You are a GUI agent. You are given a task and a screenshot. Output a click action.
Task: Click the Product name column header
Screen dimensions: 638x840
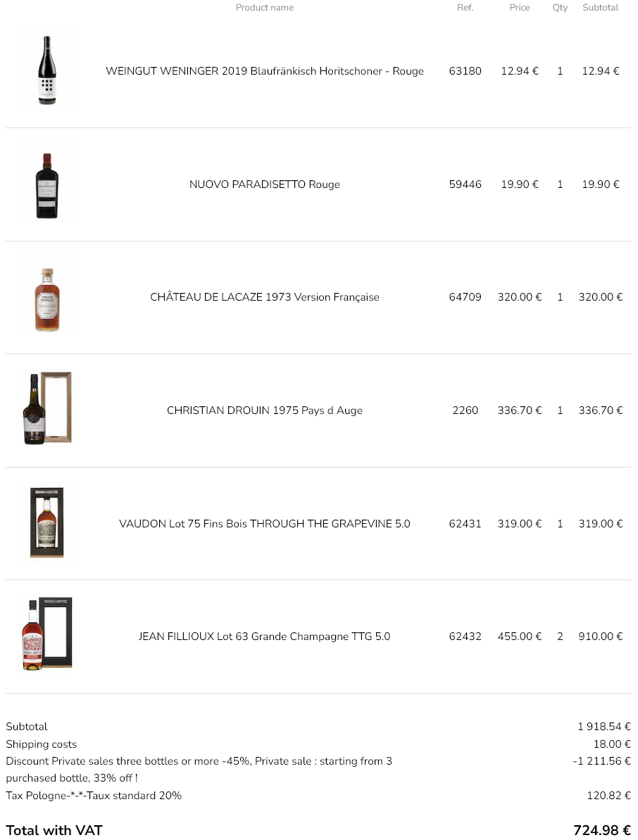[x=264, y=8]
